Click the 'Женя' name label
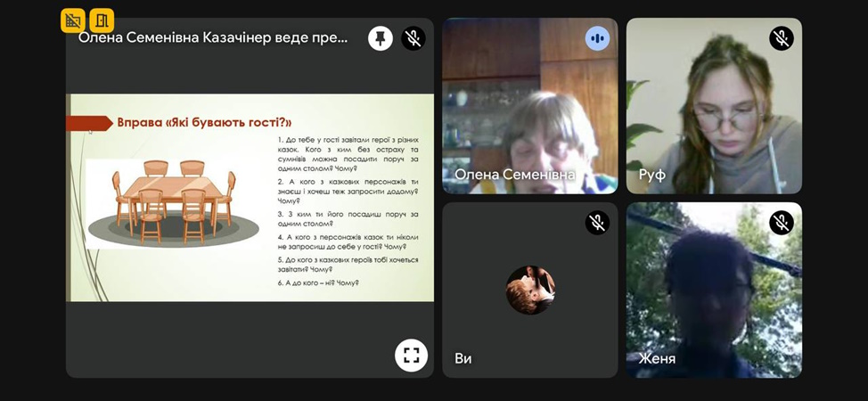The height and width of the screenshot is (401, 868). (657, 358)
